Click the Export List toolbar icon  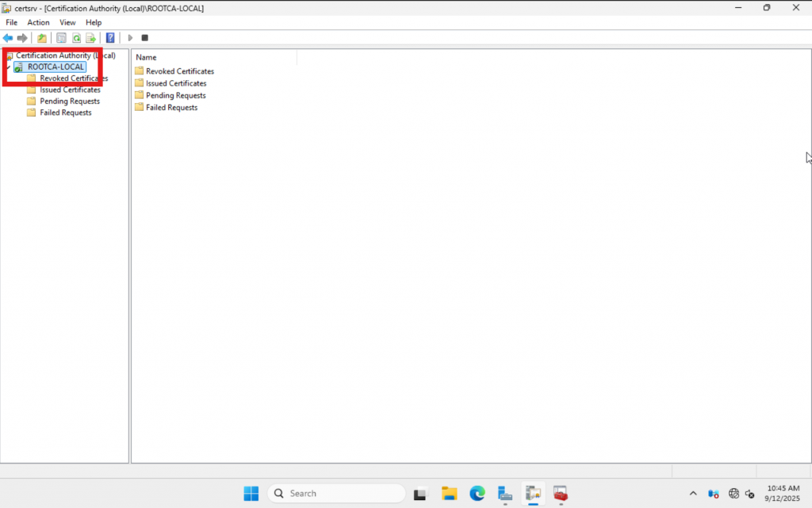point(91,38)
